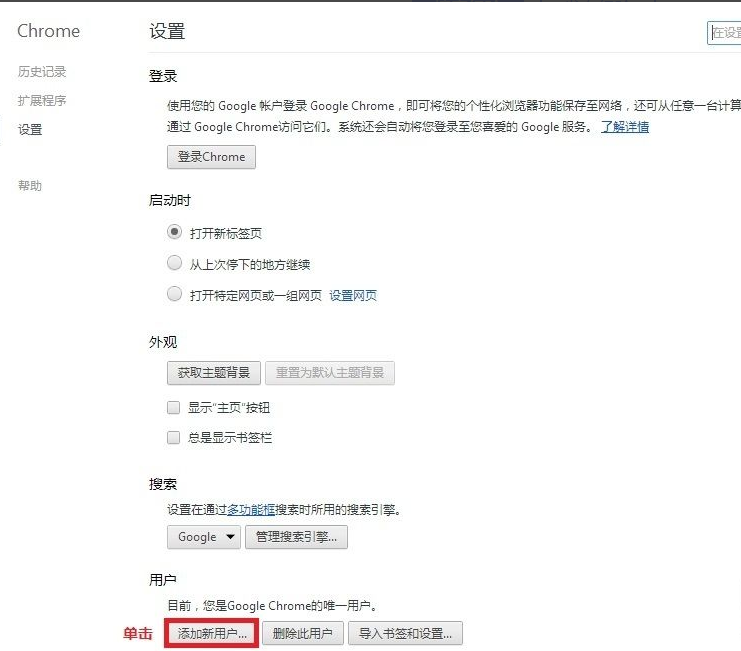Viewport: 741px width, 651px height.
Task: Enable the 显示"主页"按钮 checkbox
Action: [x=173, y=407]
